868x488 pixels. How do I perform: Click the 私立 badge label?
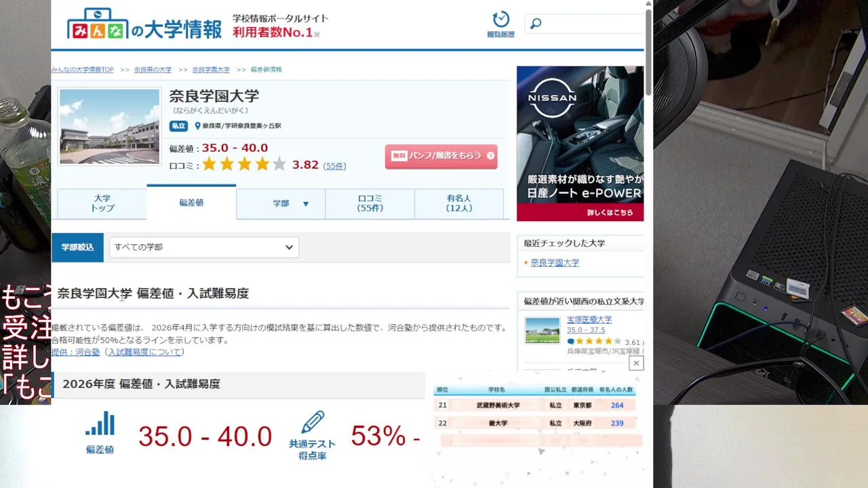point(178,126)
